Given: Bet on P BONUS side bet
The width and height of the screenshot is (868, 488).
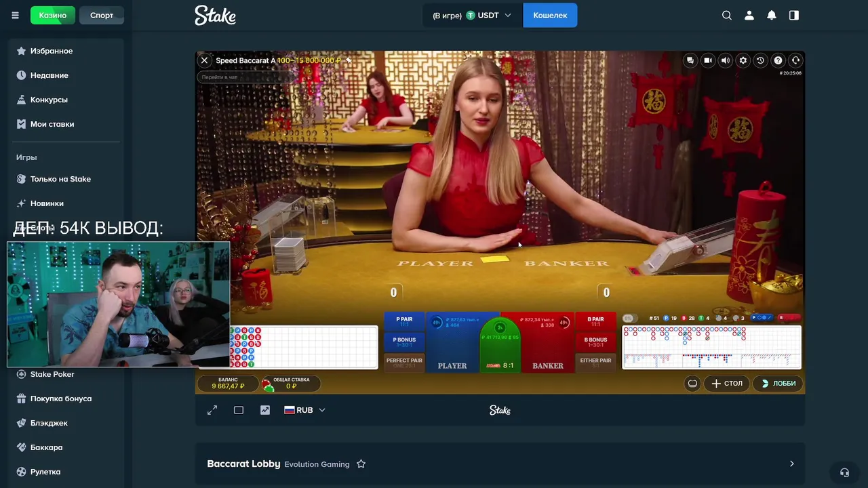Looking at the screenshot, I should coord(404,342).
